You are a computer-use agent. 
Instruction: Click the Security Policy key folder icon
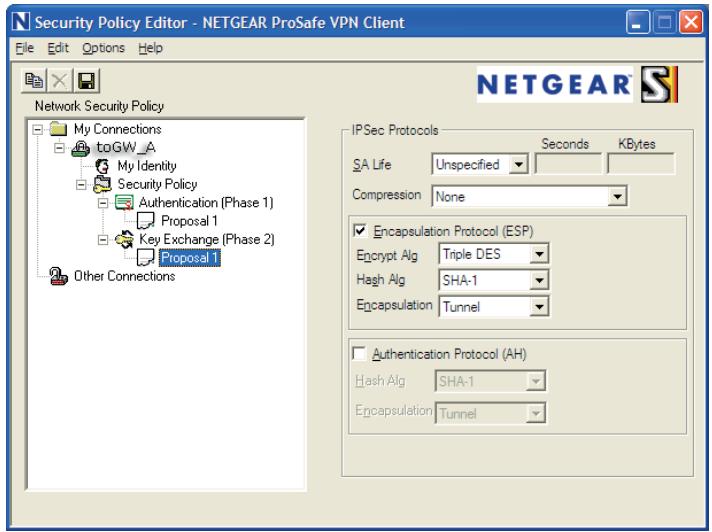click(102, 184)
